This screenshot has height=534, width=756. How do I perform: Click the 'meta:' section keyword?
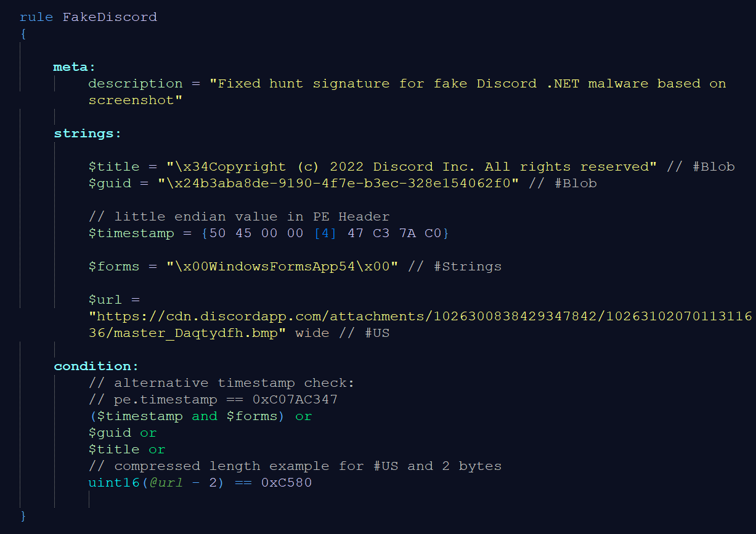(75, 67)
